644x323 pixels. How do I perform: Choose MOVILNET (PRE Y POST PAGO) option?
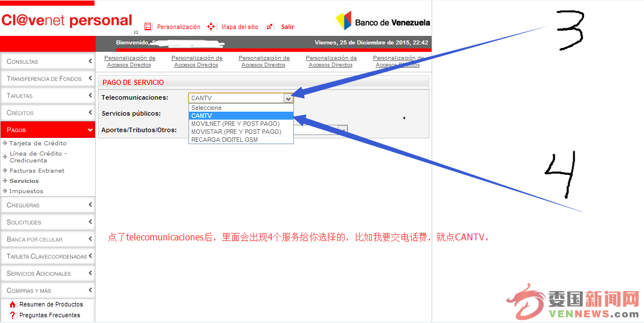pyautogui.click(x=241, y=124)
